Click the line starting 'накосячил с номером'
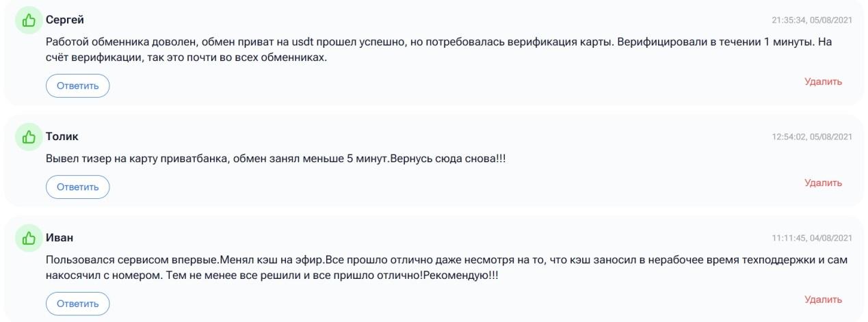The image size is (868, 322). [272, 276]
